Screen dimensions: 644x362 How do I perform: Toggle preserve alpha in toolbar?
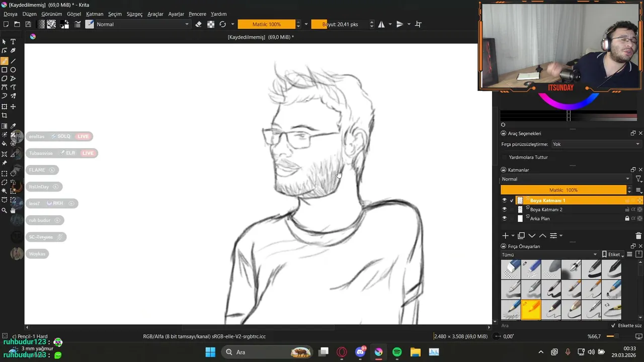point(211,24)
